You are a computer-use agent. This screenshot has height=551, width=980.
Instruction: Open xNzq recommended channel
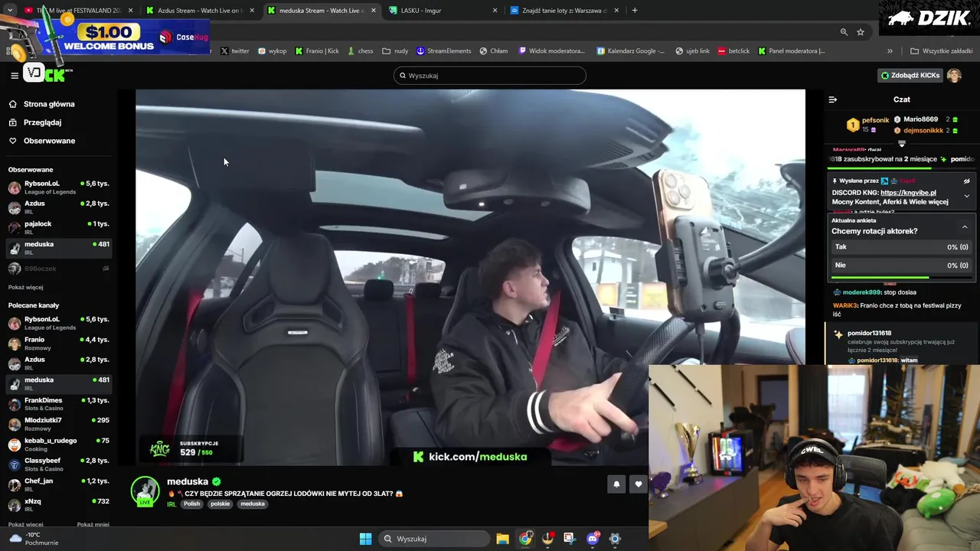click(x=57, y=505)
